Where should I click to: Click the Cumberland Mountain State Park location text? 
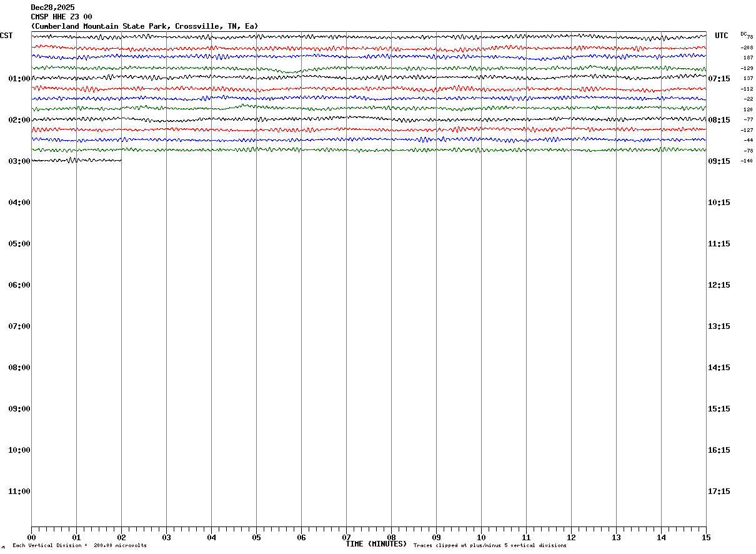(144, 26)
